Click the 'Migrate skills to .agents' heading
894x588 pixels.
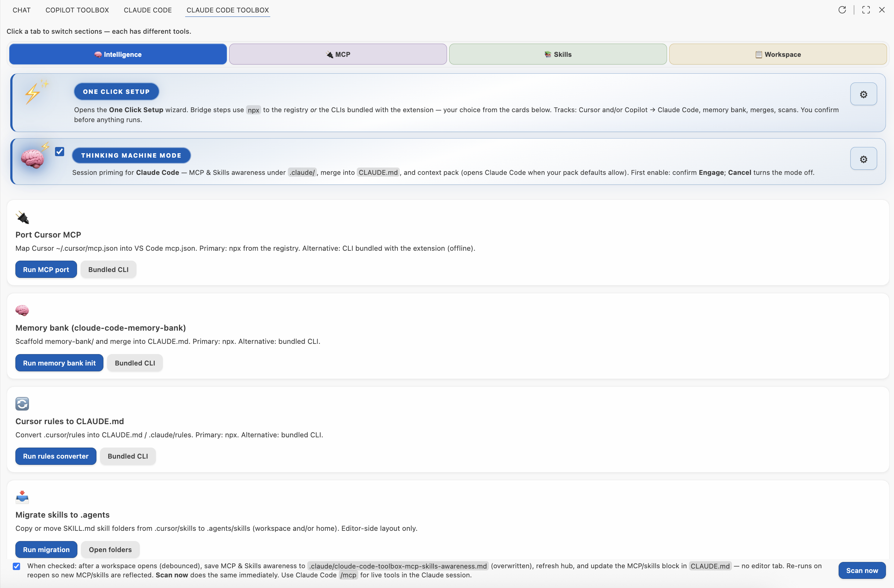click(62, 515)
